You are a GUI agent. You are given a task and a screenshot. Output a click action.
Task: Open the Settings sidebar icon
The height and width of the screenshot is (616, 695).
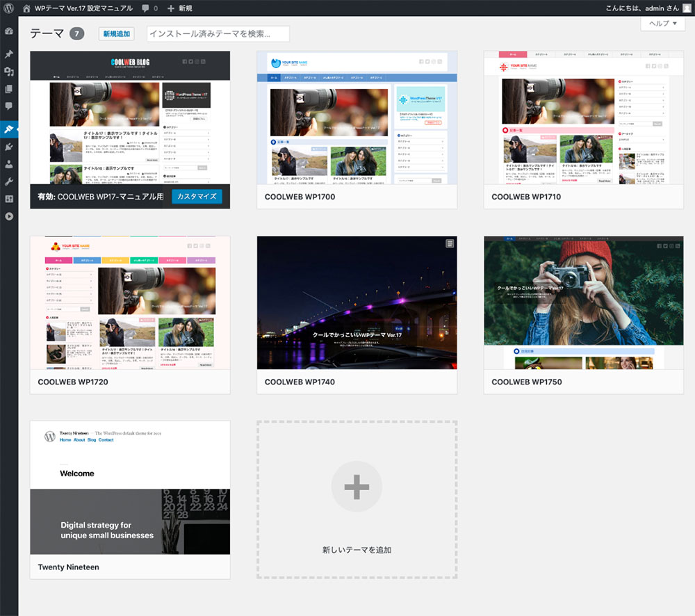pyautogui.click(x=9, y=199)
